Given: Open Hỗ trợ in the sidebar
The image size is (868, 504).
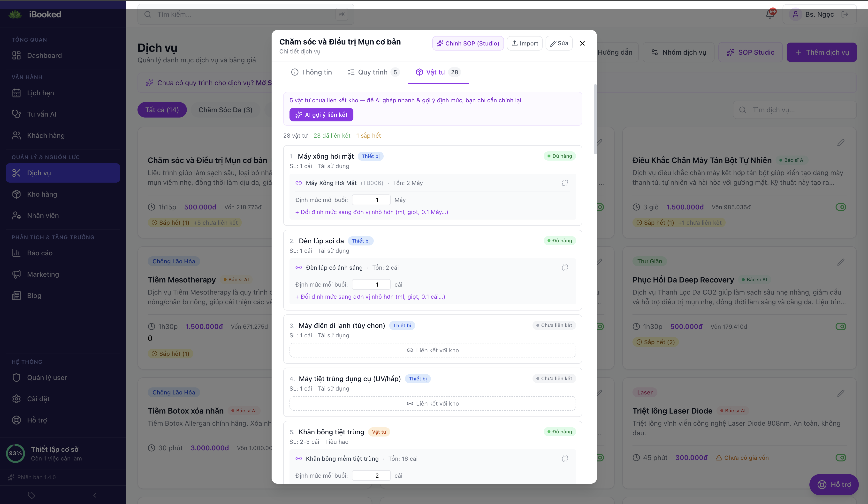Looking at the screenshot, I should pyautogui.click(x=63, y=420).
